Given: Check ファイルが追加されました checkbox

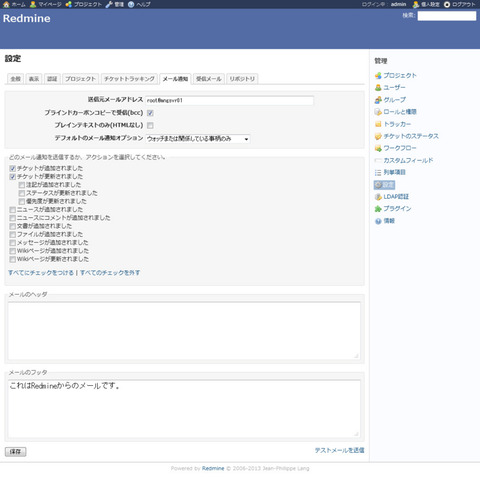Looking at the screenshot, I should pyautogui.click(x=13, y=235).
